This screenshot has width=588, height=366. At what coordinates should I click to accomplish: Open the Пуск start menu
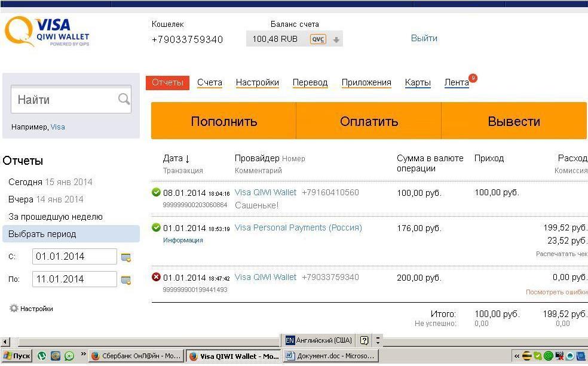(17, 356)
